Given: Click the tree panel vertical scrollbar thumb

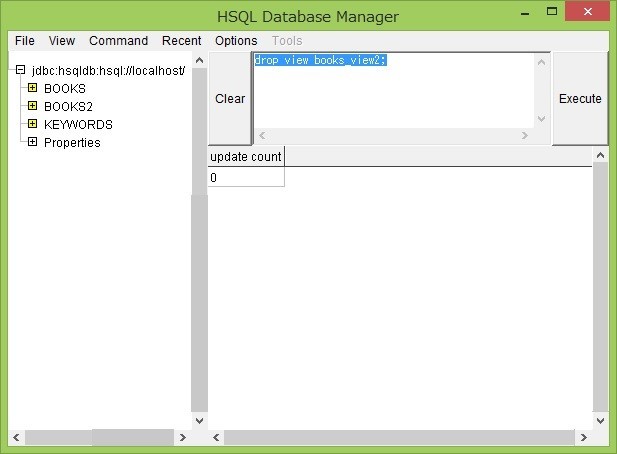Looking at the screenshot, I should pyautogui.click(x=200, y=303).
